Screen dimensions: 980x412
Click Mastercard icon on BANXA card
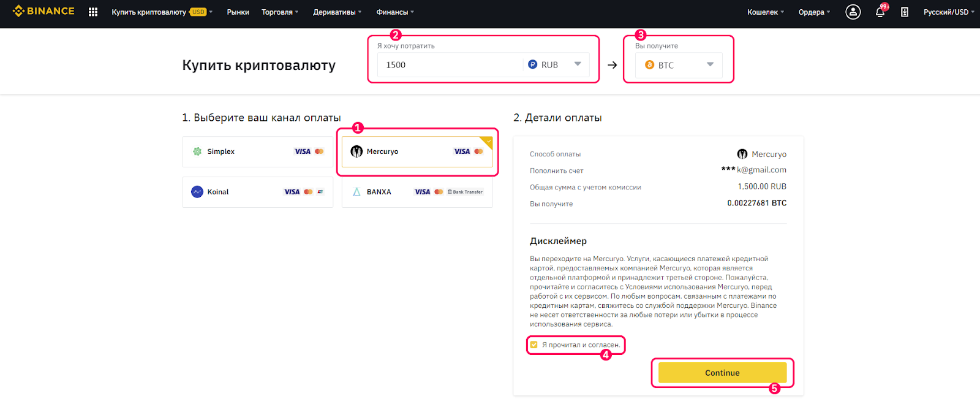pyautogui.click(x=439, y=192)
